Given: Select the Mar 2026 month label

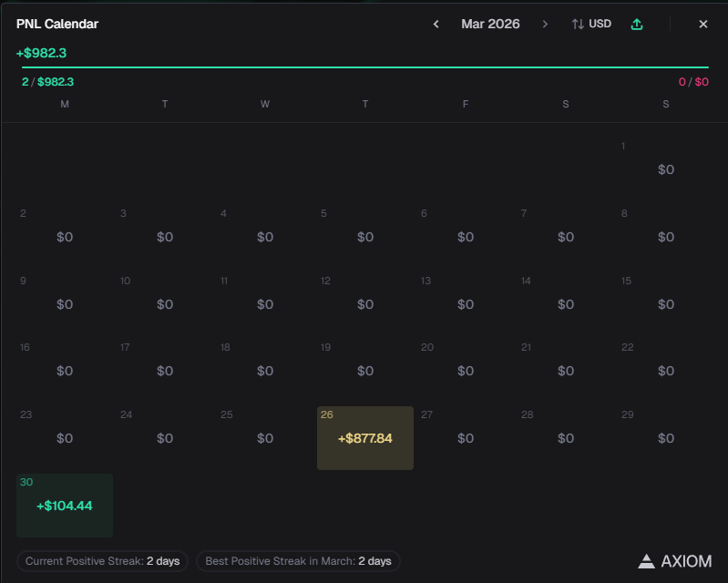Looking at the screenshot, I should pos(490,24).
